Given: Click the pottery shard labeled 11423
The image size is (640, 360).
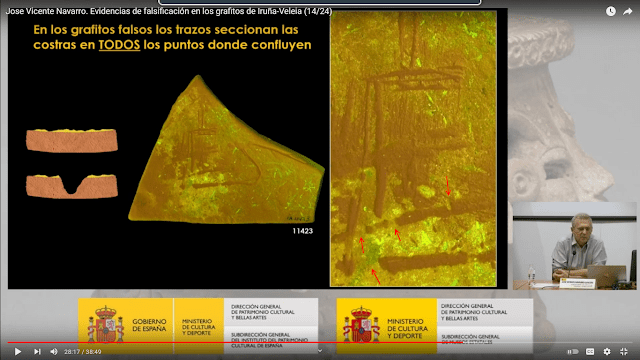Looking at the screenshot, I should click(227, 150).
